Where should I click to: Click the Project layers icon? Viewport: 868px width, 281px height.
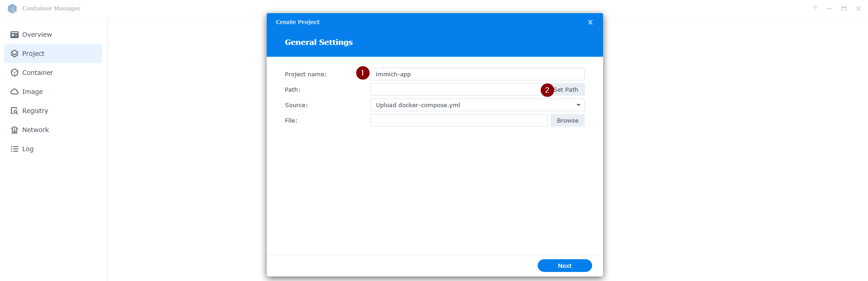[15, 54]
